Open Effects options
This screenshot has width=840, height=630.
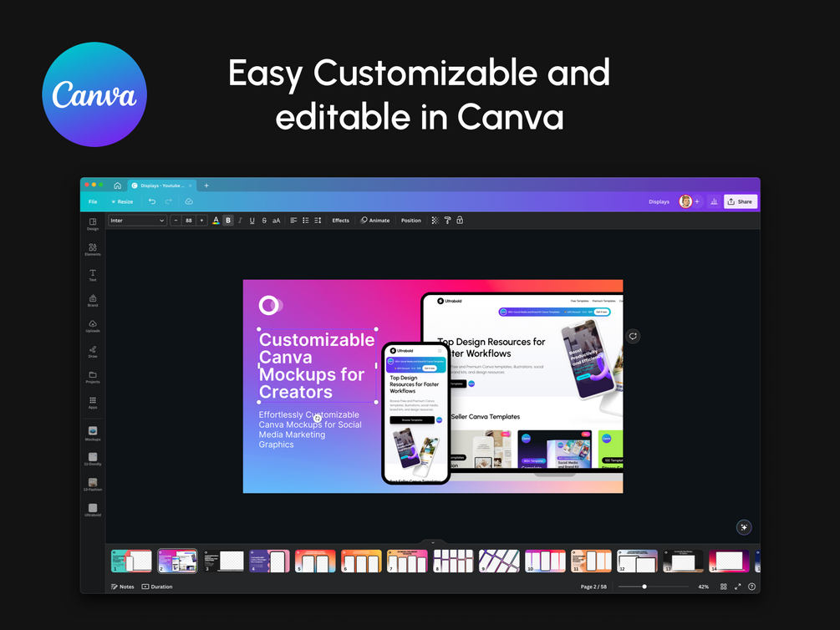tap(341, 221)
